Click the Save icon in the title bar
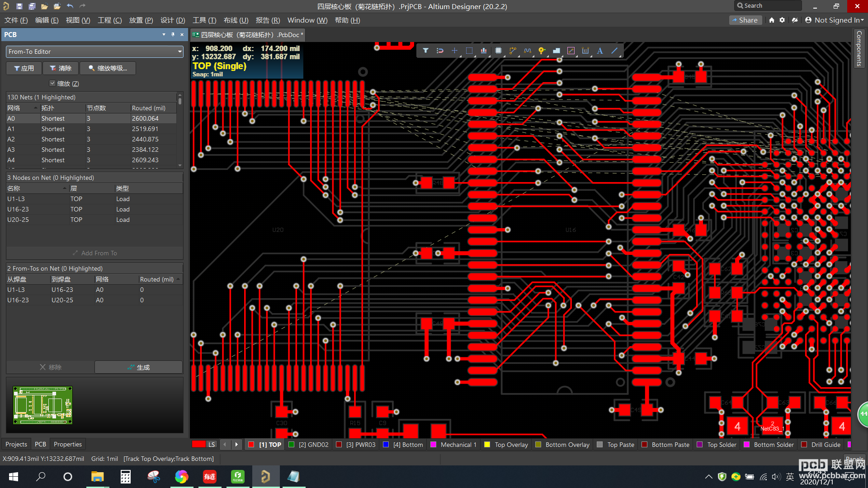This screenshot has height=488, width=868. (19, 6)
